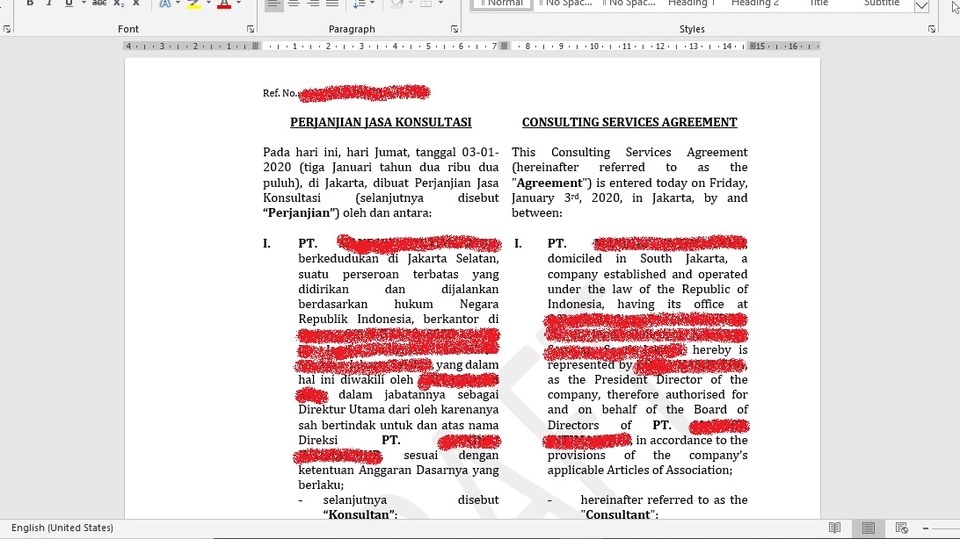Click heading PERJANJIAN JASA KONSULTASI
The image size is (960, 539).
[x=381, y=122]
